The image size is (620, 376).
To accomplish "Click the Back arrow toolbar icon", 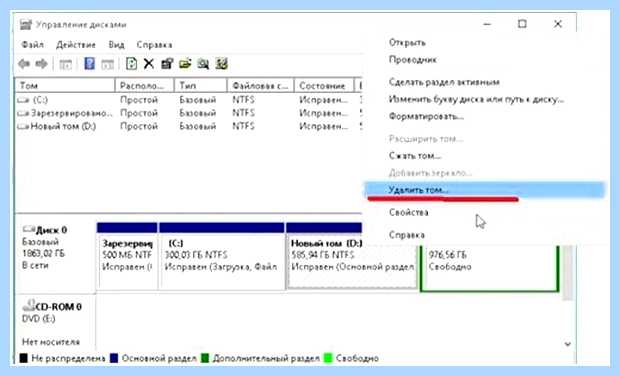I will (24, 64).
